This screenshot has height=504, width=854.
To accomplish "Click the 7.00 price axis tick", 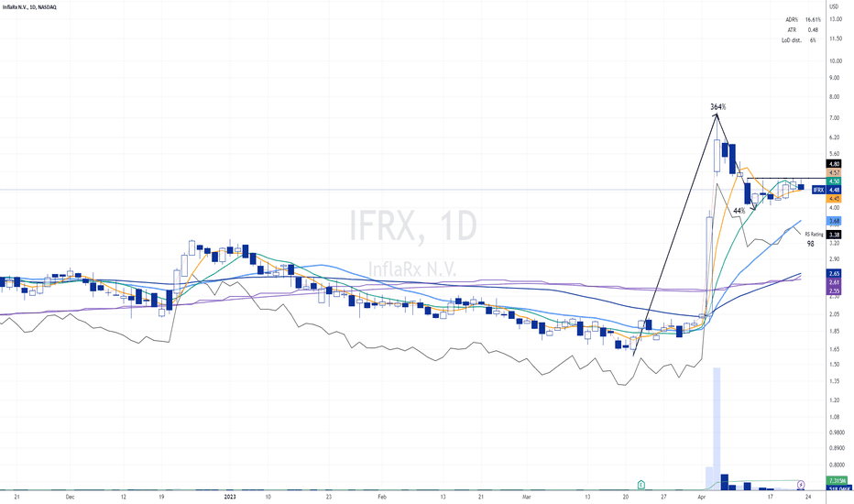I will click(834, 118).
